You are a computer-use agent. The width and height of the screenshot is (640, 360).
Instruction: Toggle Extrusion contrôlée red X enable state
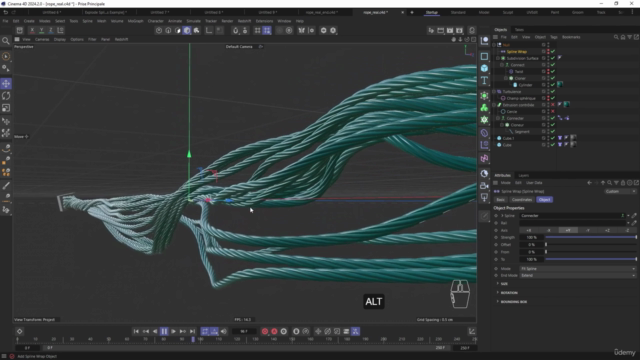[x=553, y=105]
